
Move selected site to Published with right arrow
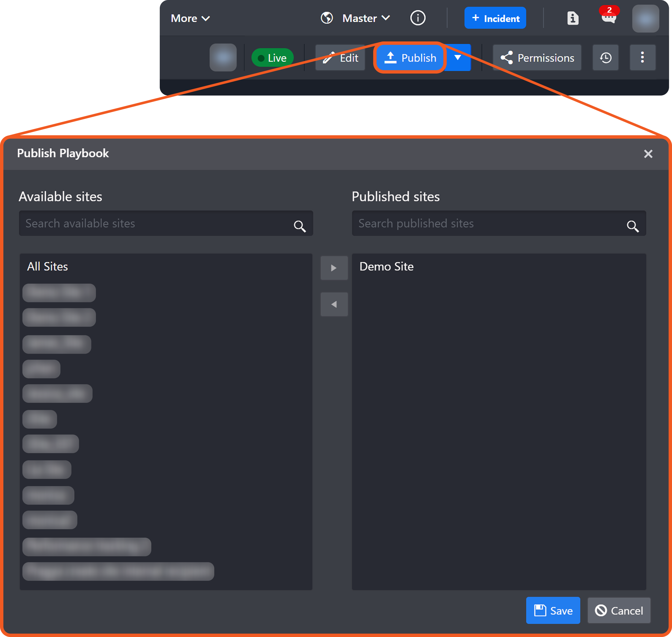click(x=334, y=268)
